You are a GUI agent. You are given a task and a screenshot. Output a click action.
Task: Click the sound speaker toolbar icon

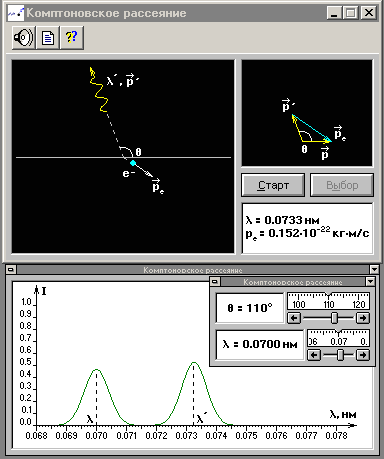coord(23,38)
